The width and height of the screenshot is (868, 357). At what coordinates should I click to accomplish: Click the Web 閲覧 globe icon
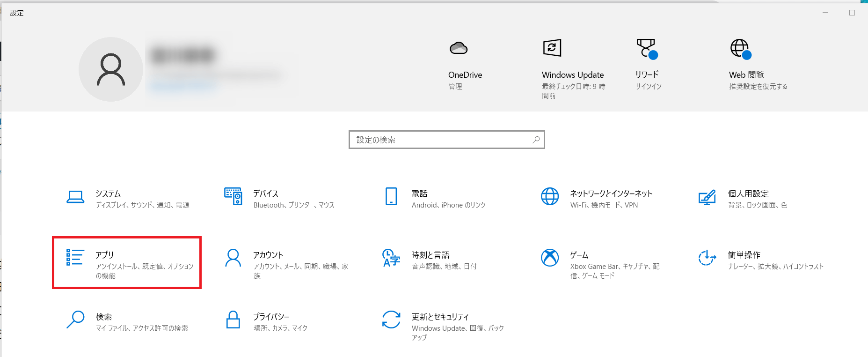[x=741, y=49]
